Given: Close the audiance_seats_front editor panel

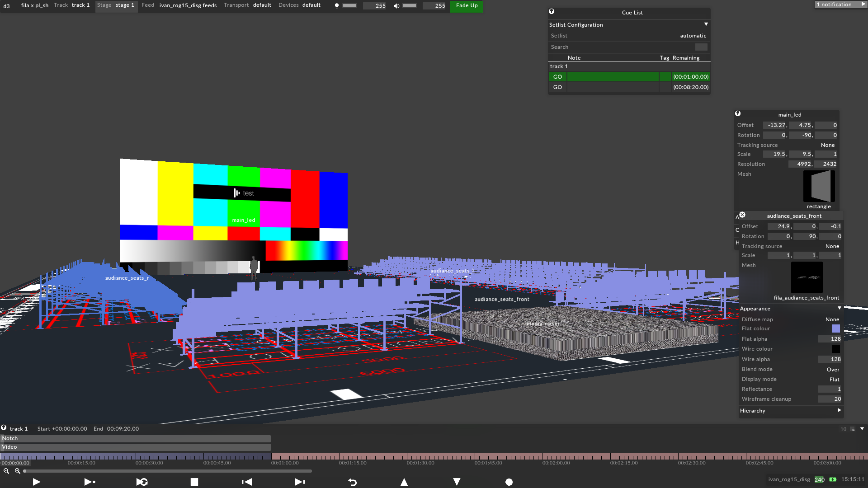Looking at the screenshot, I should [x=742, y=215].
